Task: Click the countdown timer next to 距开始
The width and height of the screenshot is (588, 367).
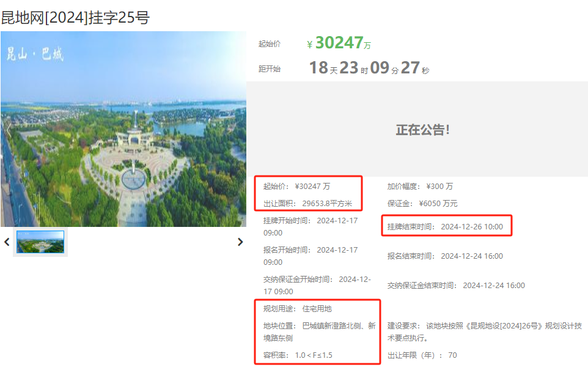Action: 369,68
